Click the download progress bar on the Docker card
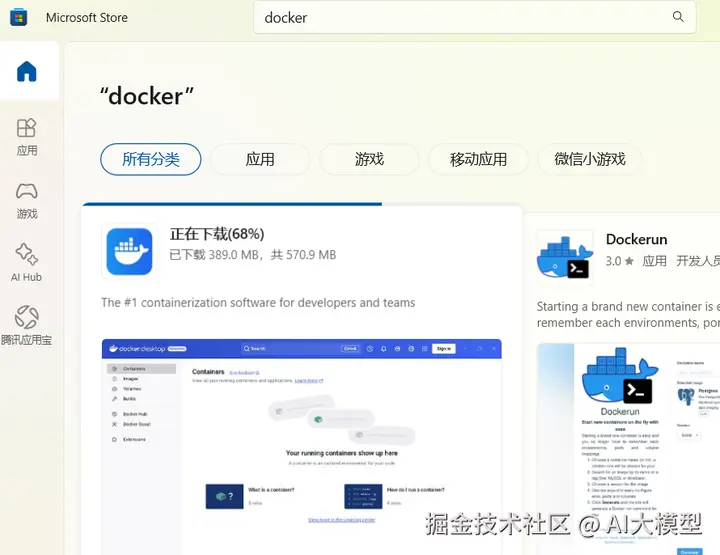This screenshot has height=555, width=720. 302,204
